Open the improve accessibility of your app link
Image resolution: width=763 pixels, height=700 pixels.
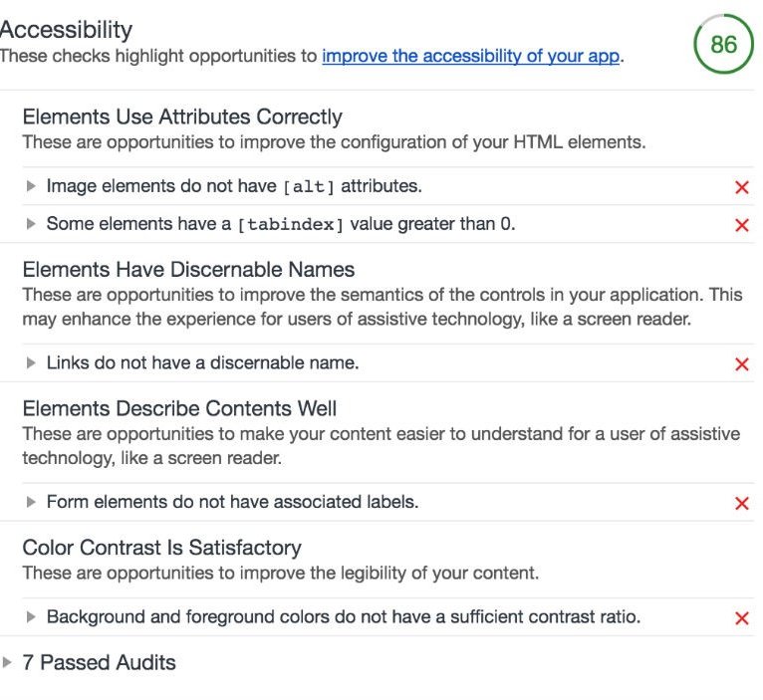(x=470, y=56)
